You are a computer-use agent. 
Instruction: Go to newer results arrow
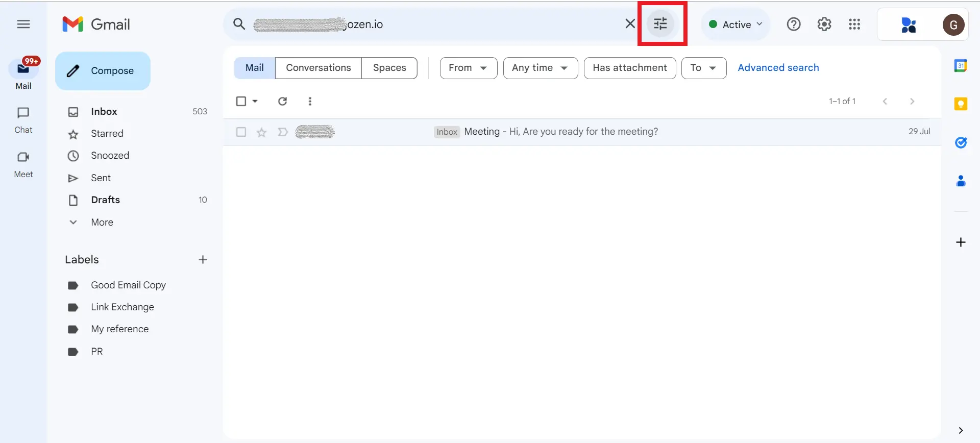click(x=885, y=101)
